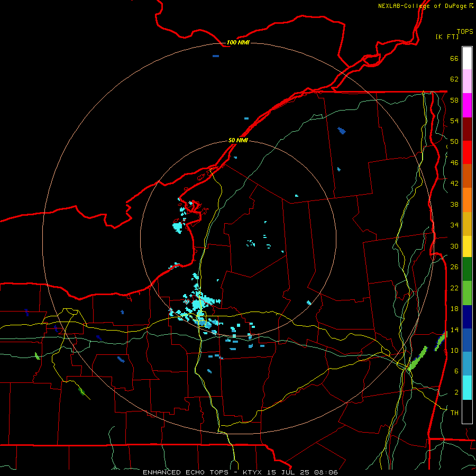476x476 pixels.
Task: Click the NEXLAB-College of DuPage credit text
Action: [x=422, y=6]
